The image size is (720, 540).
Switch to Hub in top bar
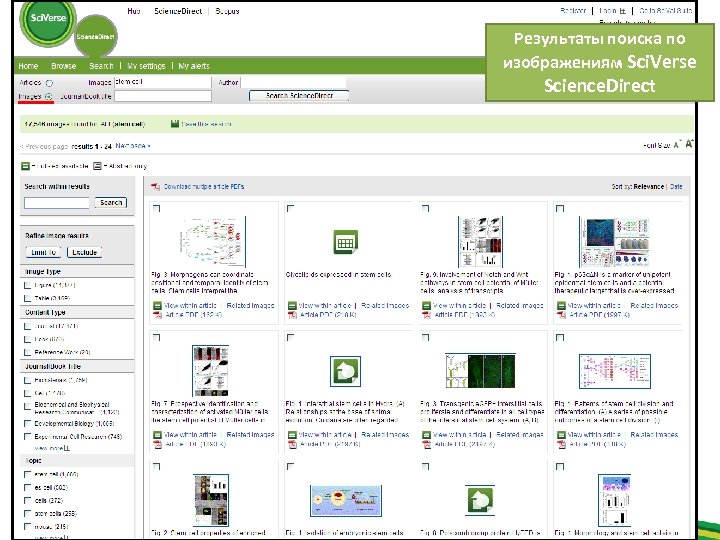pos(134,11)
